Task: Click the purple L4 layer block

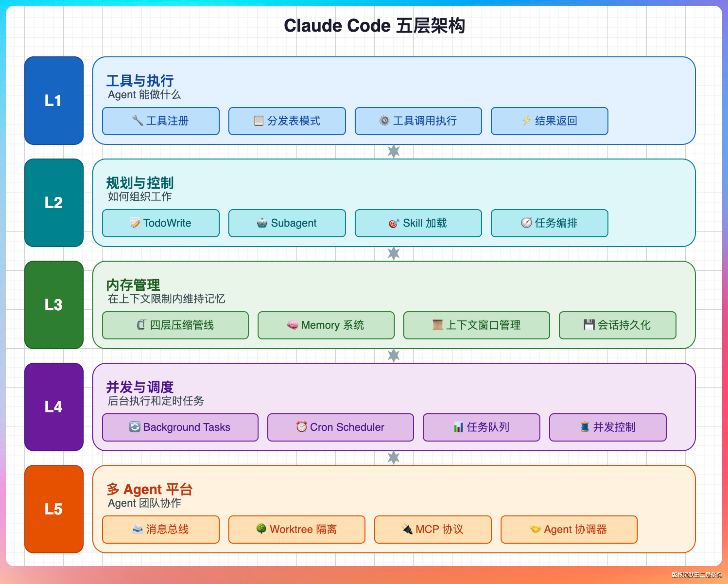Action: (54, 407)
